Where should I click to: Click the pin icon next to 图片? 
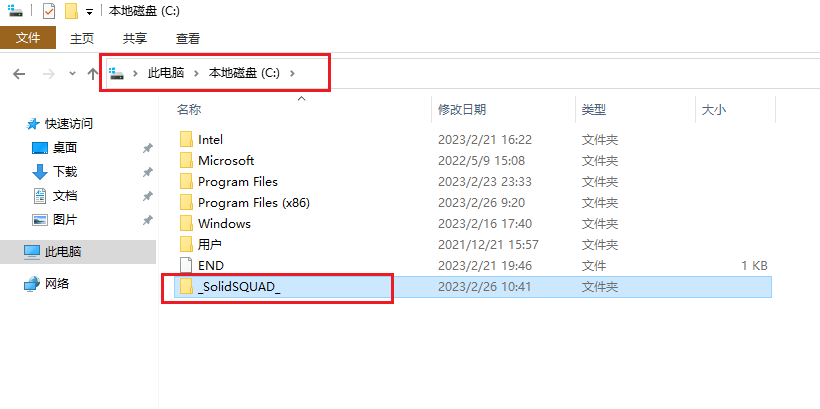click(147, 220)
